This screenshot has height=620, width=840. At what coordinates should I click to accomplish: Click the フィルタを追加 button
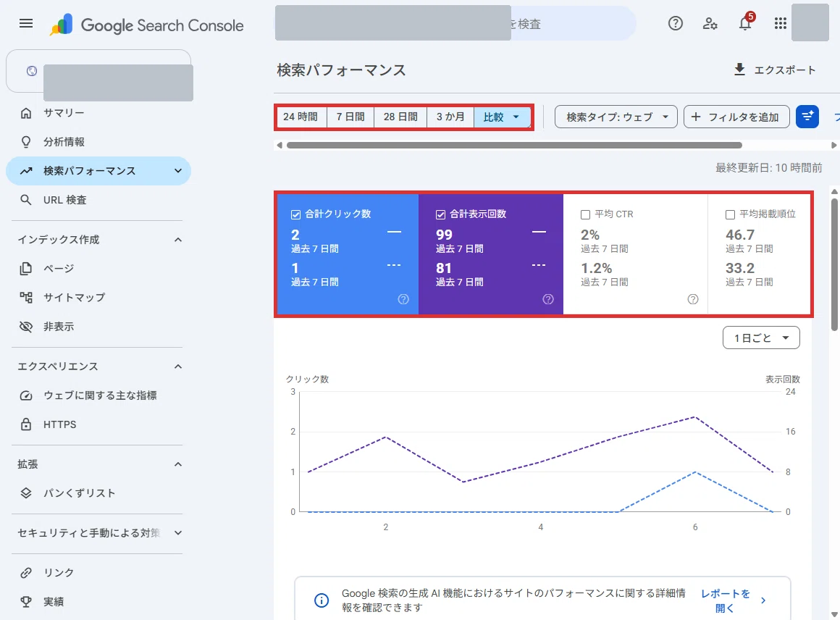click(736, 117)
